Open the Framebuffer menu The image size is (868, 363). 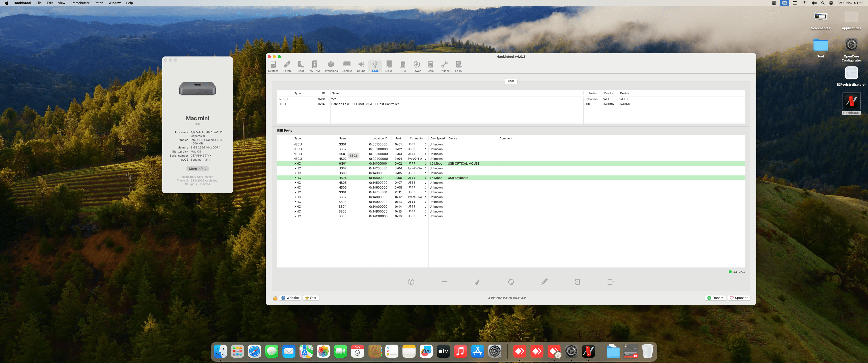click(80, 3)
